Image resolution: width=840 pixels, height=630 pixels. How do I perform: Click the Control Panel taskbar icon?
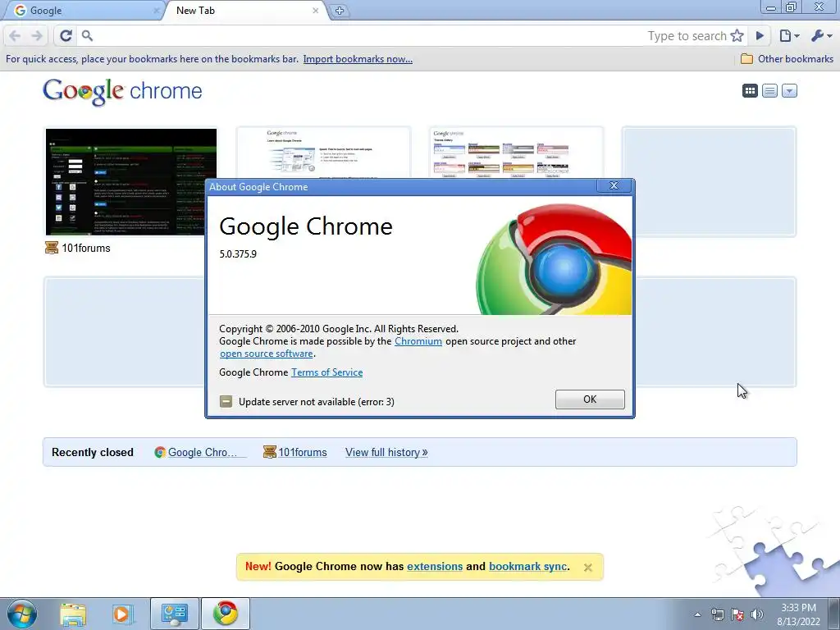(175, 614)
